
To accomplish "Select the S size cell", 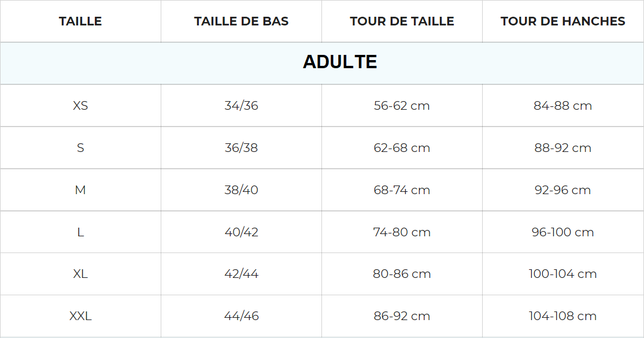I will 80,148.
